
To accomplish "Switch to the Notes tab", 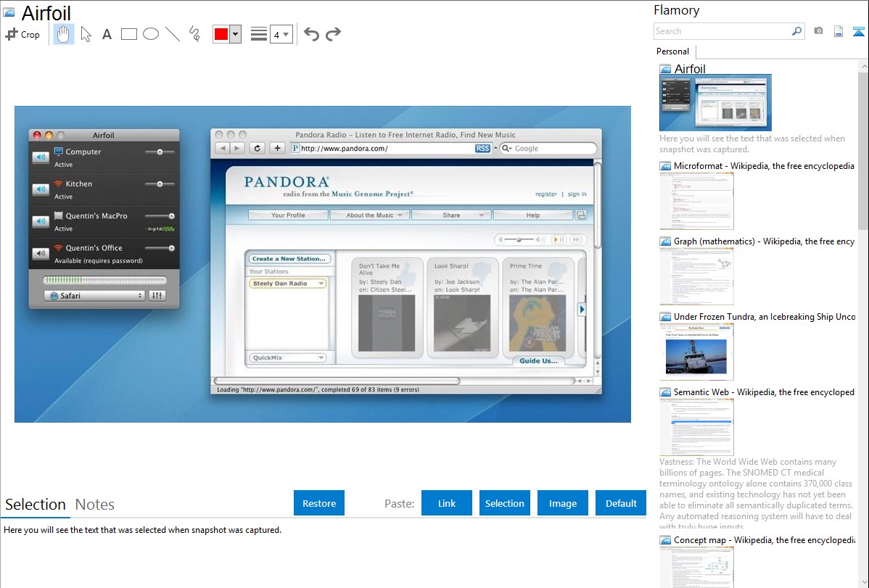I will [x=95, y=505].
